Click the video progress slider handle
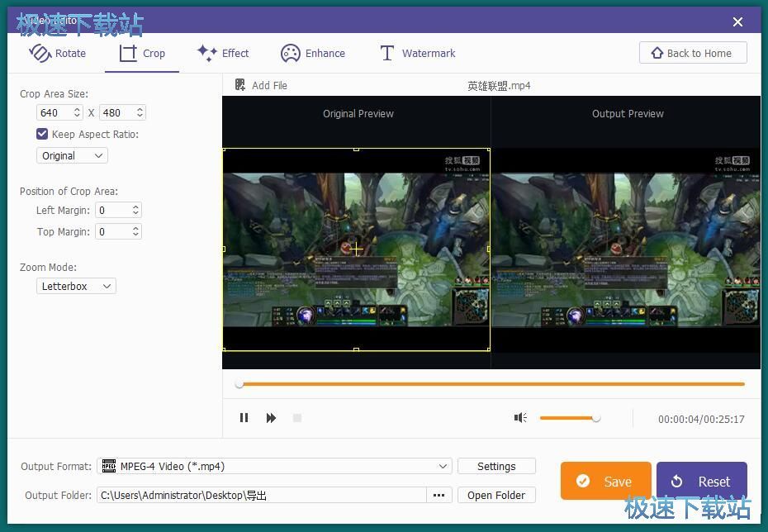 point(239,384)
